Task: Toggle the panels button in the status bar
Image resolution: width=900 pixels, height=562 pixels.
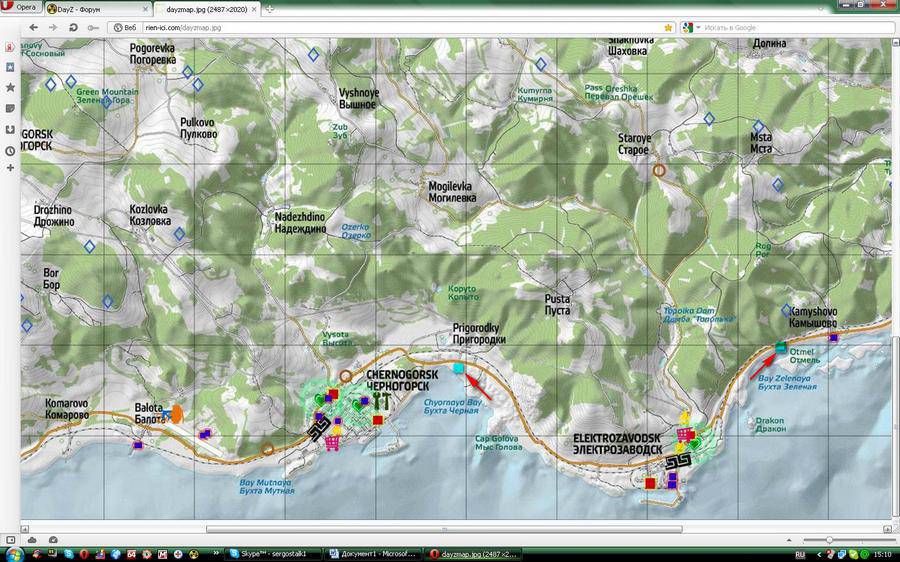Action: pyautogui.click(x=10, y=540)
